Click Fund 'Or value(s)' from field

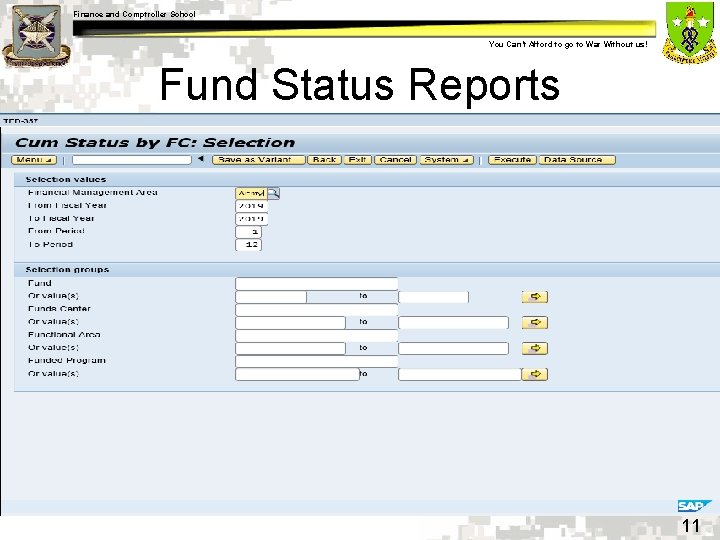(x=271, y=297)
